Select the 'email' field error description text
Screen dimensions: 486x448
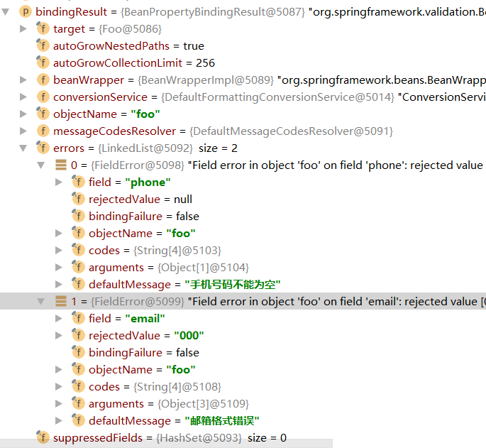337,302
